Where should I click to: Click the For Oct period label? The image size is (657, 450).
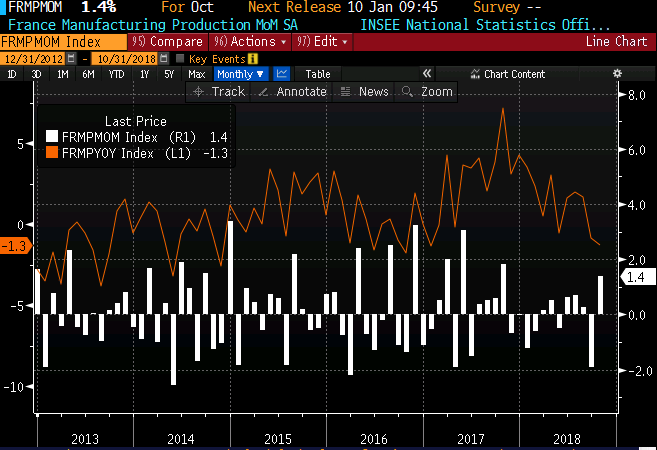(x=187, y=7)
